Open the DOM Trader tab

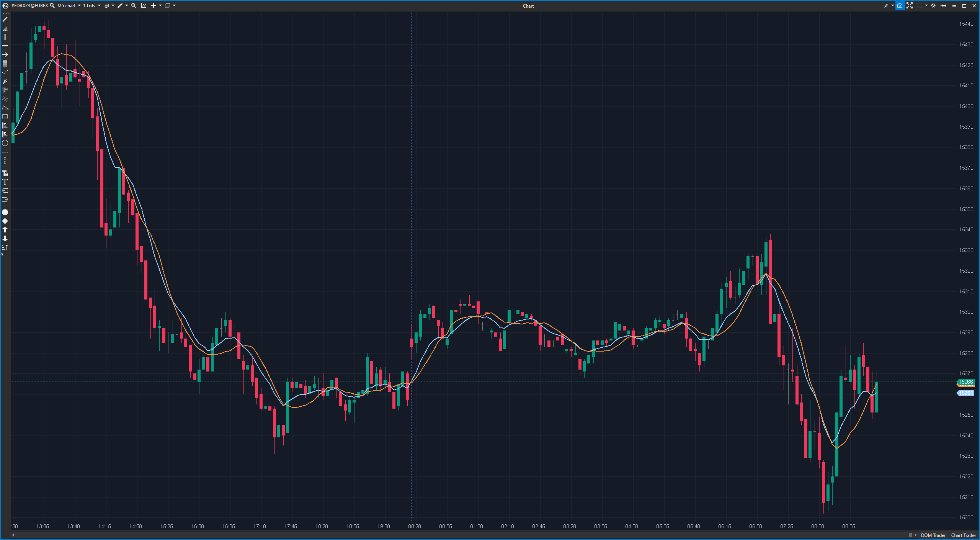coord(933,535)
